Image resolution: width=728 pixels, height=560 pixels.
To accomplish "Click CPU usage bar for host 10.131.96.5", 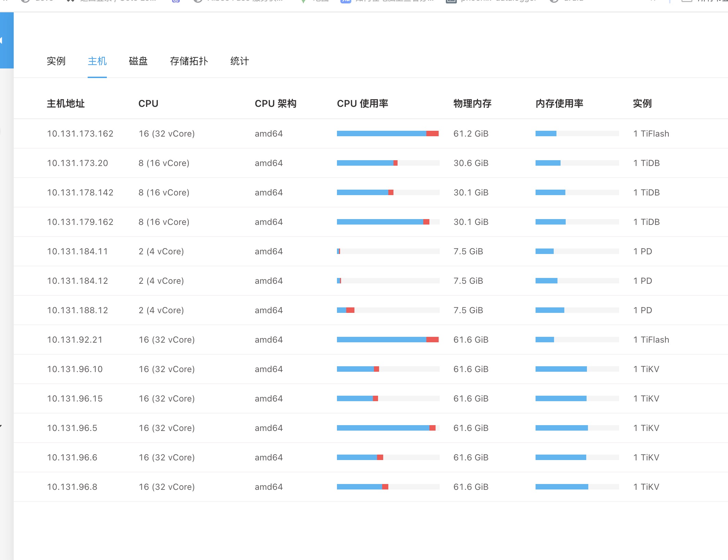I will tap(388, 428).
